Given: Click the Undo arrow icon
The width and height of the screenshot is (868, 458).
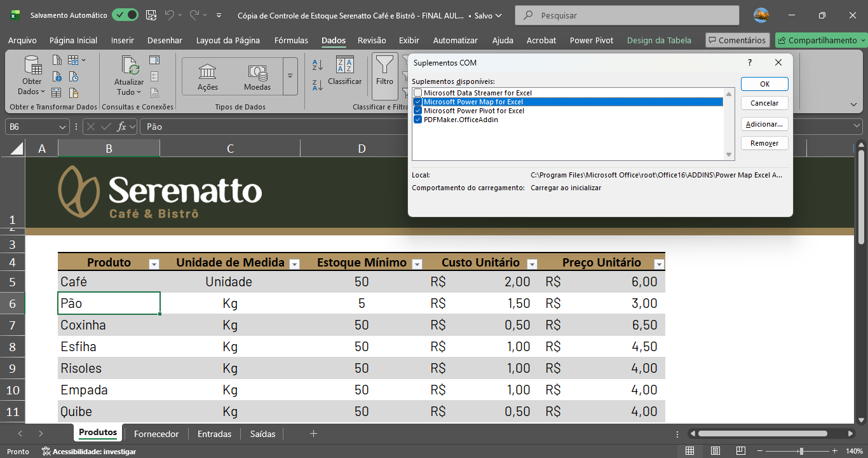Looking at the screenshot, I should [169, 15].
